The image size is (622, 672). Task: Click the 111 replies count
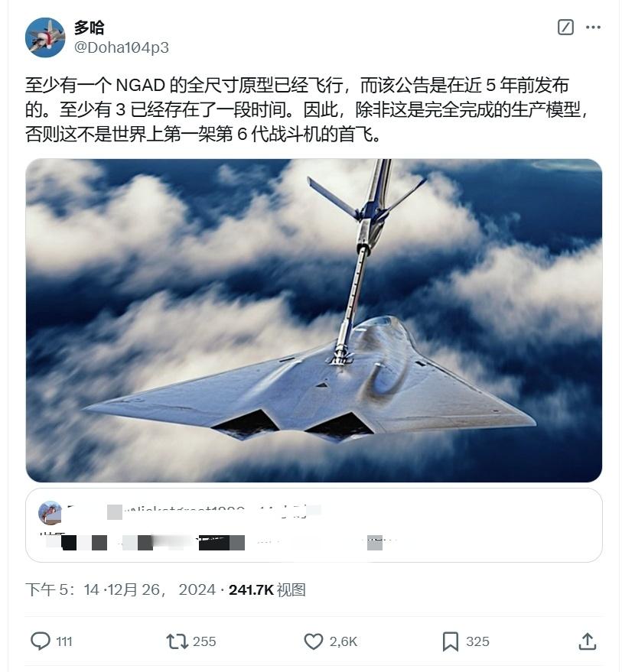[x=64, y=641]
